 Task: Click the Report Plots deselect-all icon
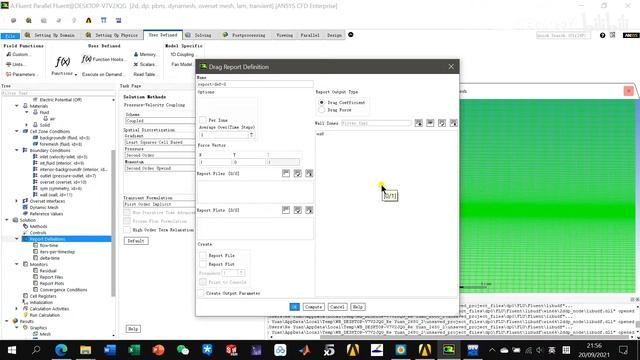click(x=309, y=210)
